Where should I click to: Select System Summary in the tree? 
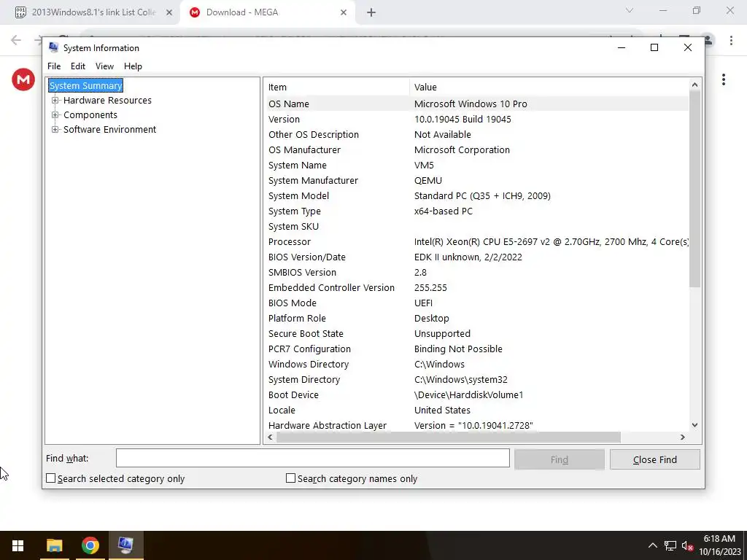(x=86, y=86)
